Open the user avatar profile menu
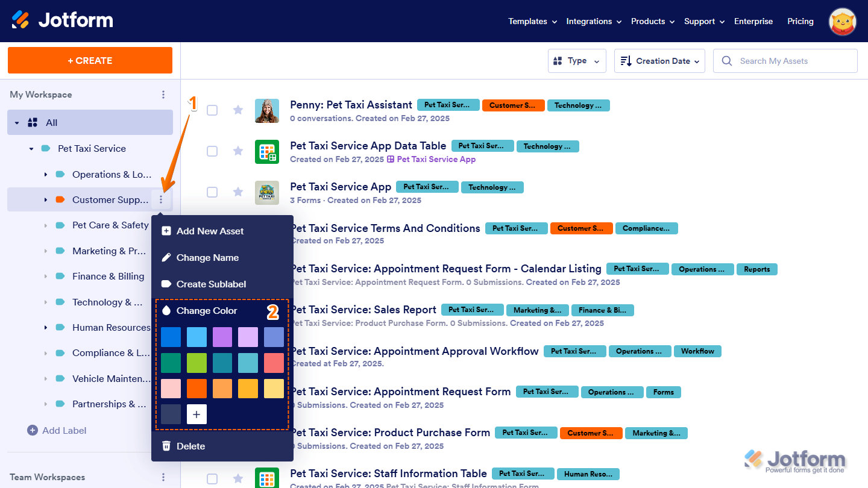The width and height of the screenshot is (868, 488). (843, 21)
